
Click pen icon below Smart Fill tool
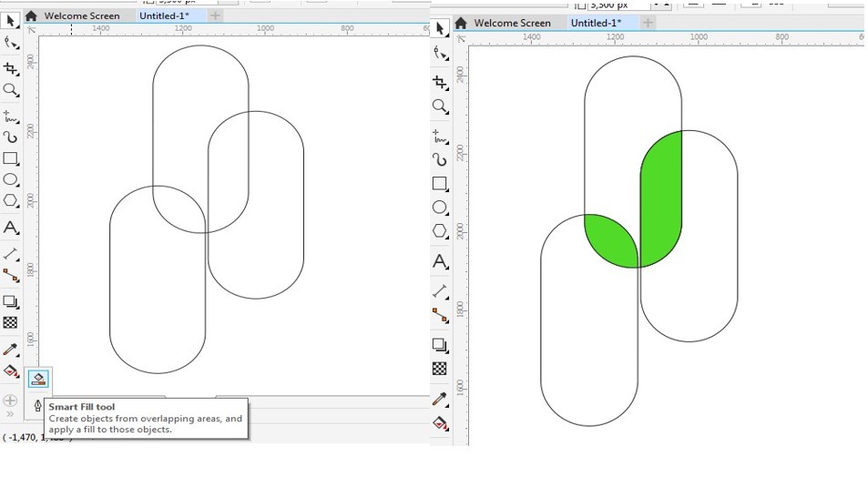click(37, 406)
